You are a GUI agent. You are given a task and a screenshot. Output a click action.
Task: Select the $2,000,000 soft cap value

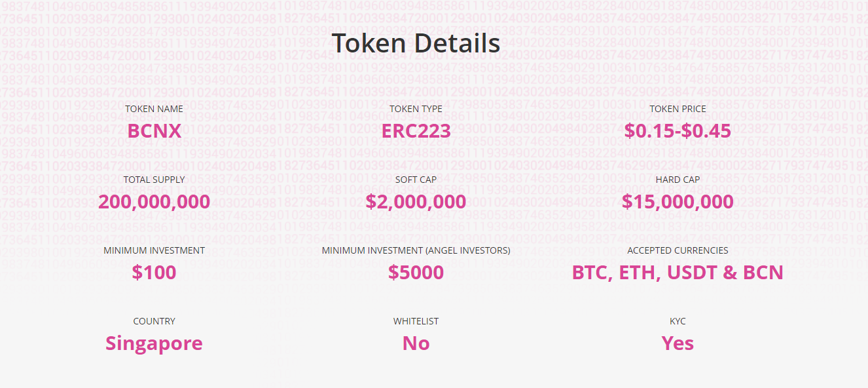416,201
